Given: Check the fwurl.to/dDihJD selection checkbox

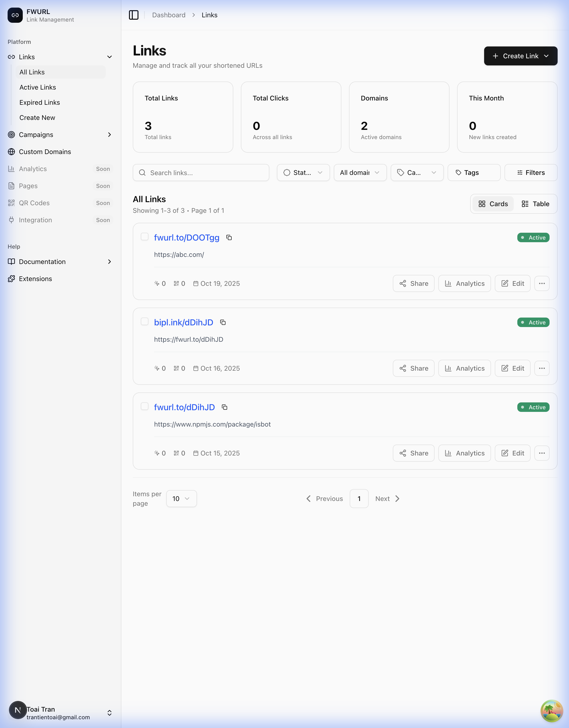Looking at the screenshot, I should click(145, 406).
